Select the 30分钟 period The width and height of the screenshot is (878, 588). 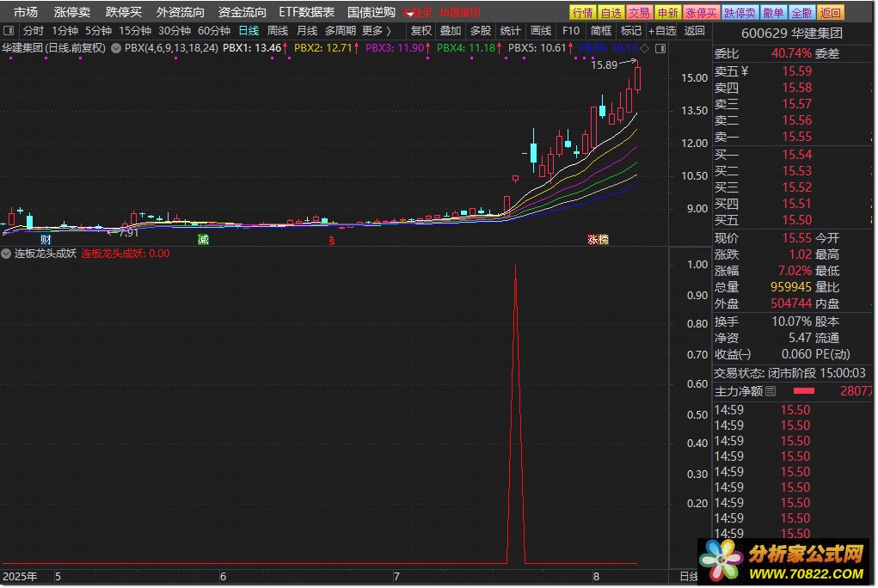tap(175, 31)
